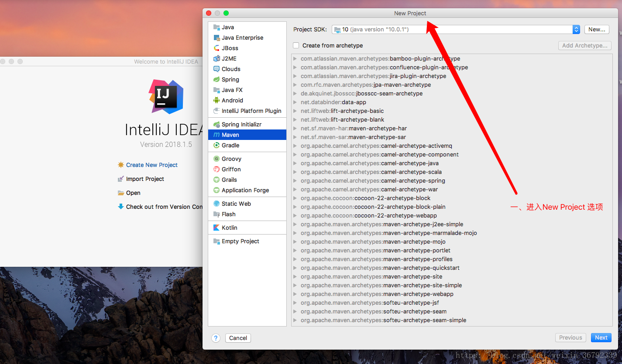This screenshot has width=622, height=364.
Task: Click the Clouds icon
Action: point(216,69)
